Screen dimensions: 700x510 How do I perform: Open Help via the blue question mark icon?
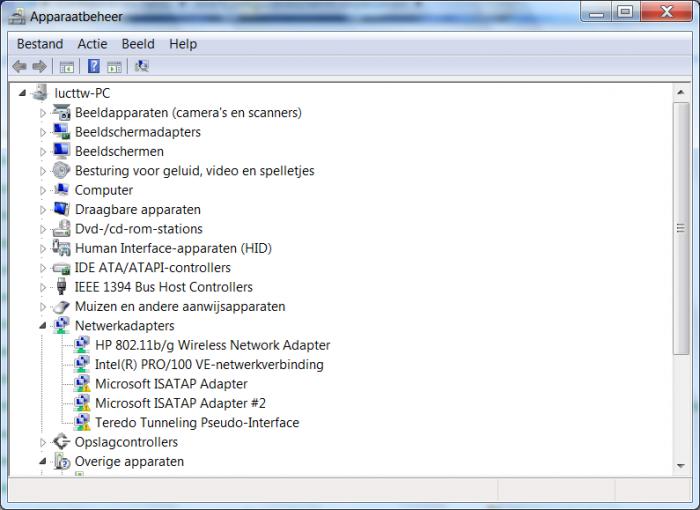click(x=94, y=66)
